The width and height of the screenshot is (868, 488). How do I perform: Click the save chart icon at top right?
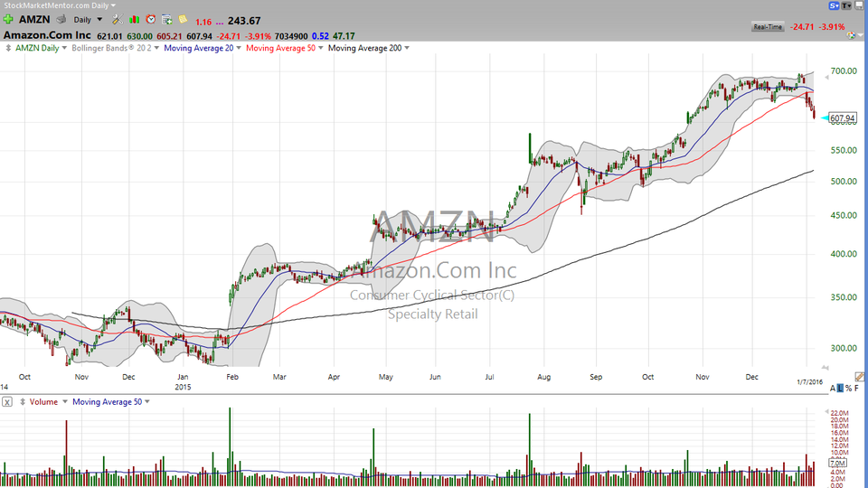(860, 5)
